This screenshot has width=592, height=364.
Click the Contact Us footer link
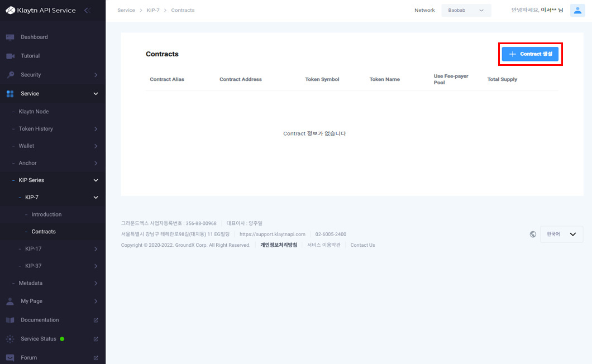(x=362, y=245)
